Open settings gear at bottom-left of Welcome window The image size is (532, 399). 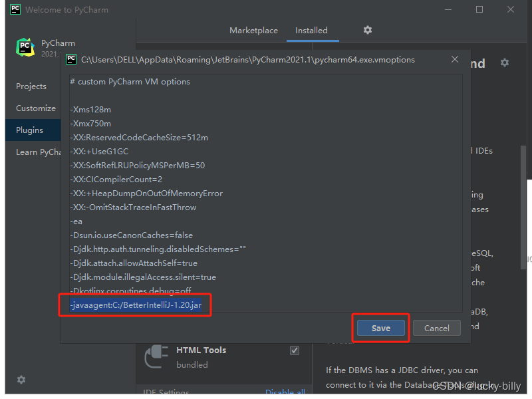pyautogui.click(x=21, y=380)
